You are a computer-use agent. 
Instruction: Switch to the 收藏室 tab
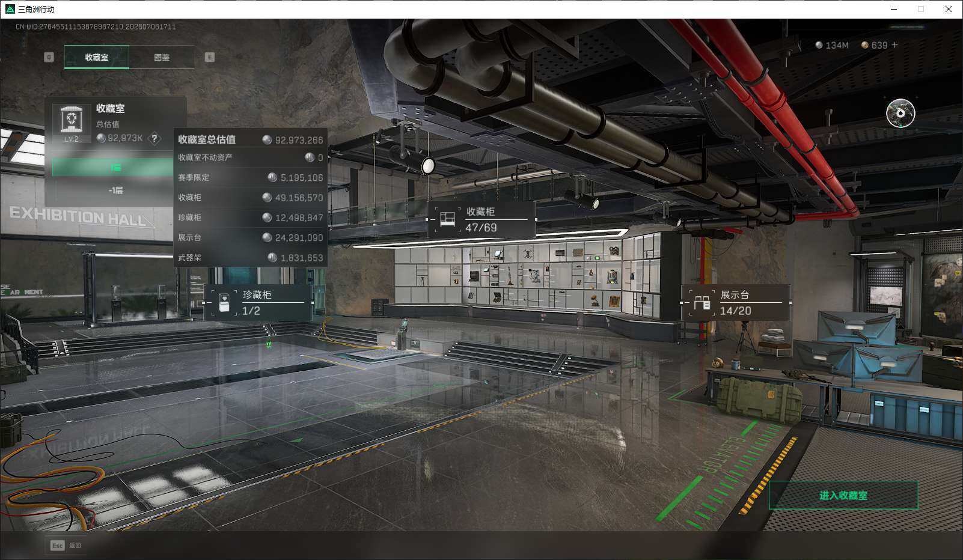tap(97, 57)
